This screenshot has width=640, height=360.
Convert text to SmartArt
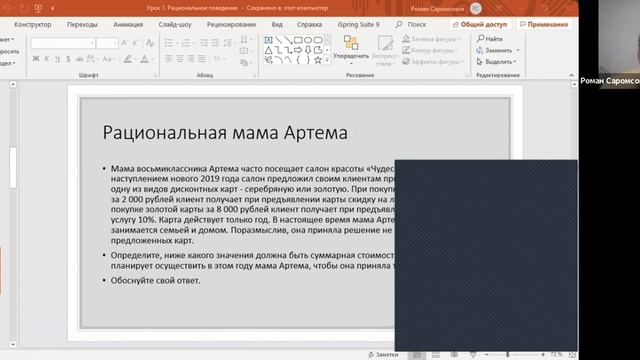coord(246,63)
